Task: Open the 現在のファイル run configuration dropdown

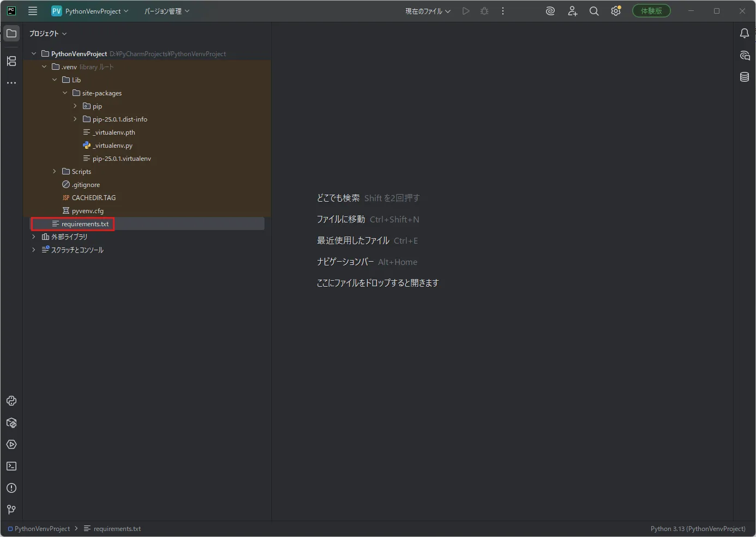Action: 428,11
